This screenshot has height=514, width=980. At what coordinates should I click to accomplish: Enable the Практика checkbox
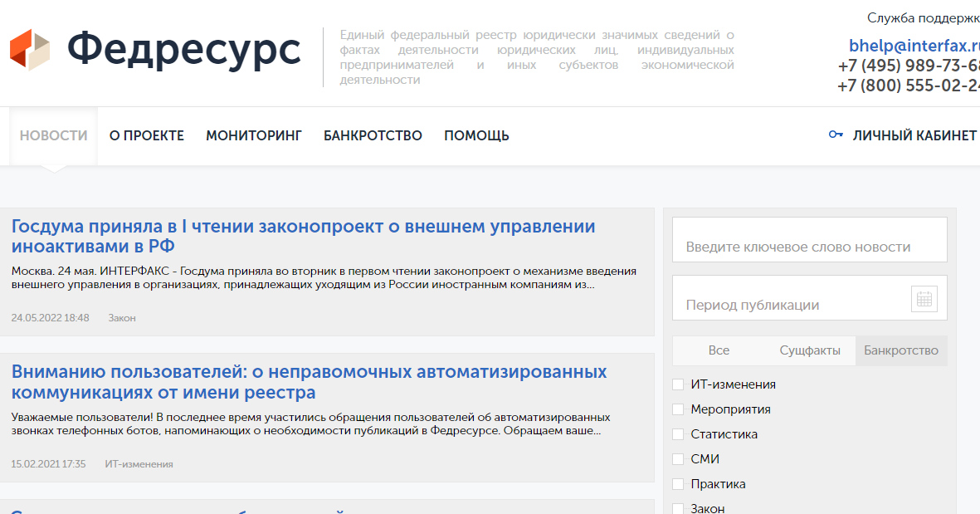click(678, 484)
